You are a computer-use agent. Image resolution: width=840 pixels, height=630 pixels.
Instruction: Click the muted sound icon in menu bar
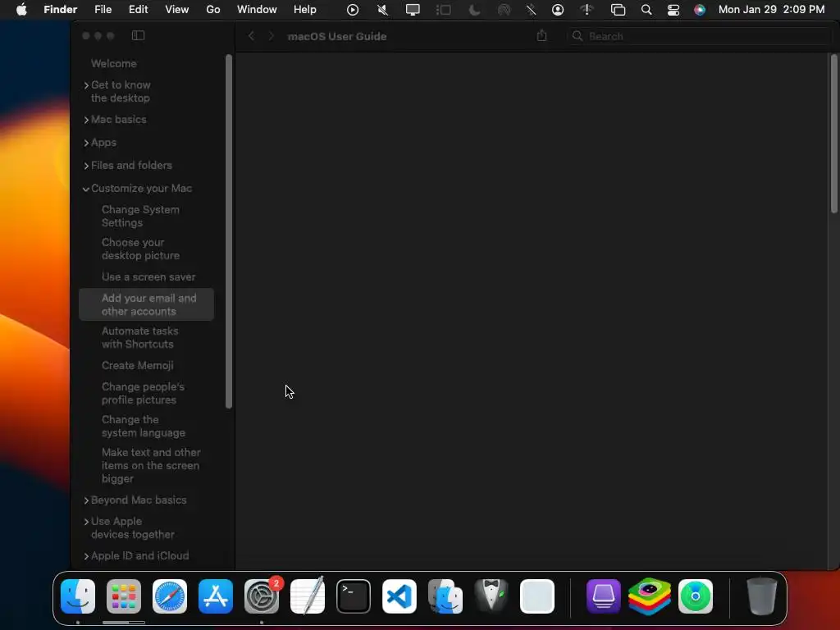tap(382, 10)
